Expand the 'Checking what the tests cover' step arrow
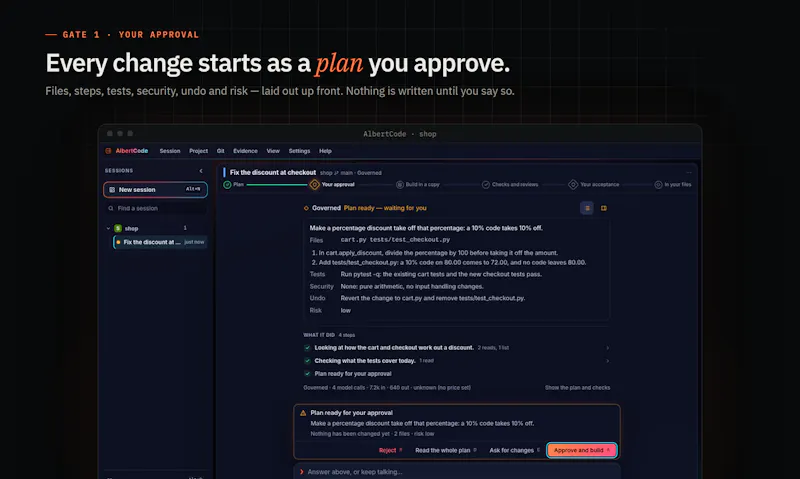Viewport: 800px width, 479px height. (x=607, y=361)
